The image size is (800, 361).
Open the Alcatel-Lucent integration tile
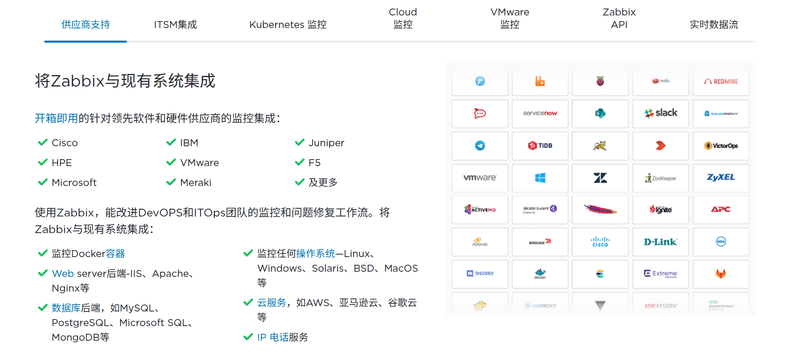540,210
